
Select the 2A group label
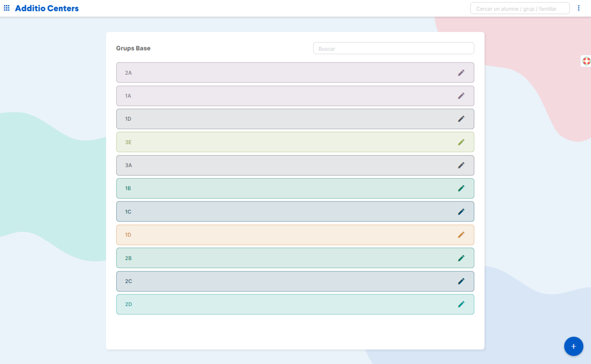[128, 73]
